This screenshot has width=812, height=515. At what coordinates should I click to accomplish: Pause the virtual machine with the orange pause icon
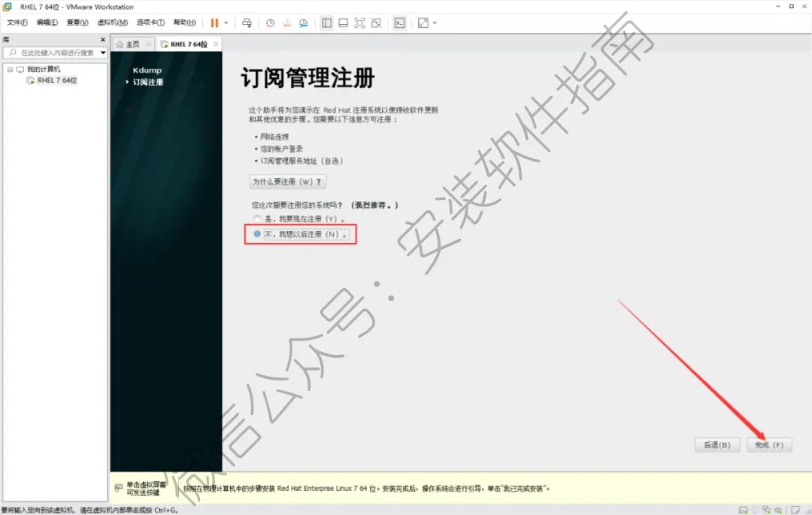pos(214,23)
